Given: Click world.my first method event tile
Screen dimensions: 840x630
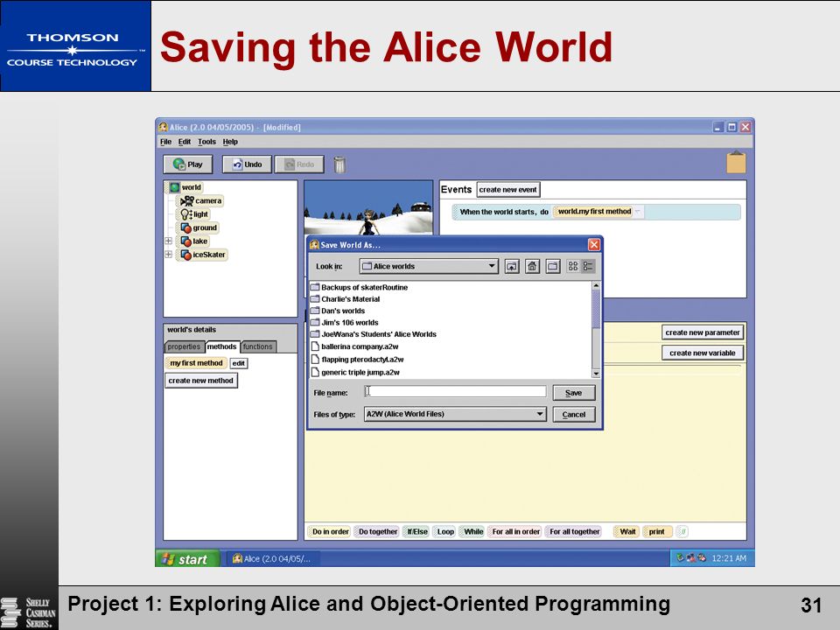Looking at the screenshot, I should point(595,212).
